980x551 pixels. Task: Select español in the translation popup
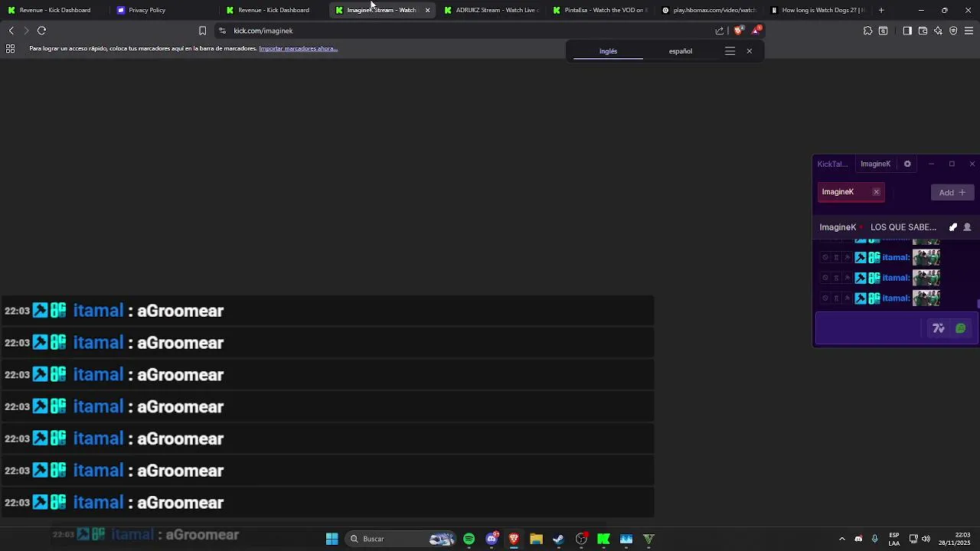[681, 51]
